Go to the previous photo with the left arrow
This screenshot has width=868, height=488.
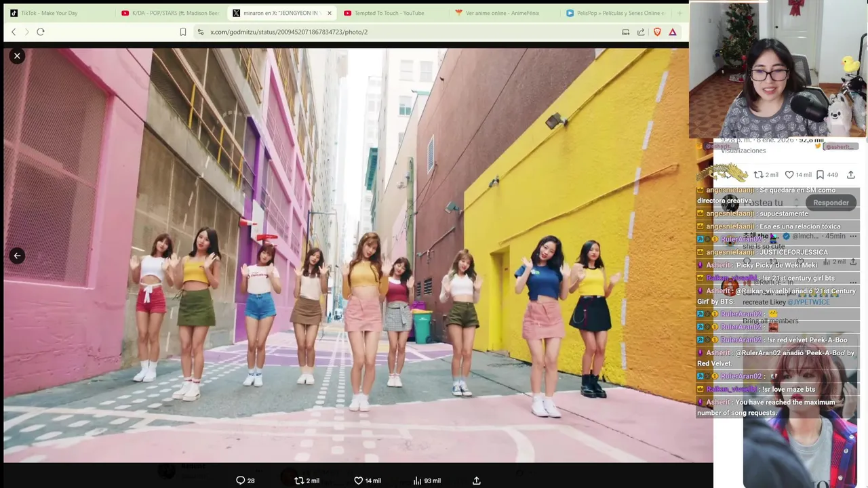pyautogui.click(x=17, y=256)
